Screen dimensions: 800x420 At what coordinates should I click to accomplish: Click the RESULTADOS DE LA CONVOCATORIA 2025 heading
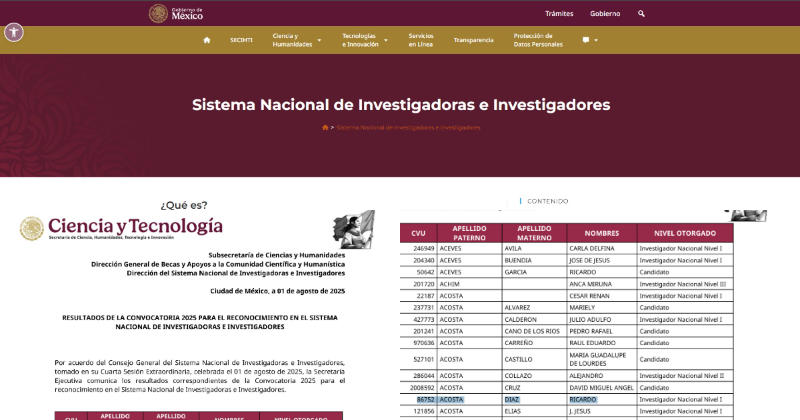[200, 322]
